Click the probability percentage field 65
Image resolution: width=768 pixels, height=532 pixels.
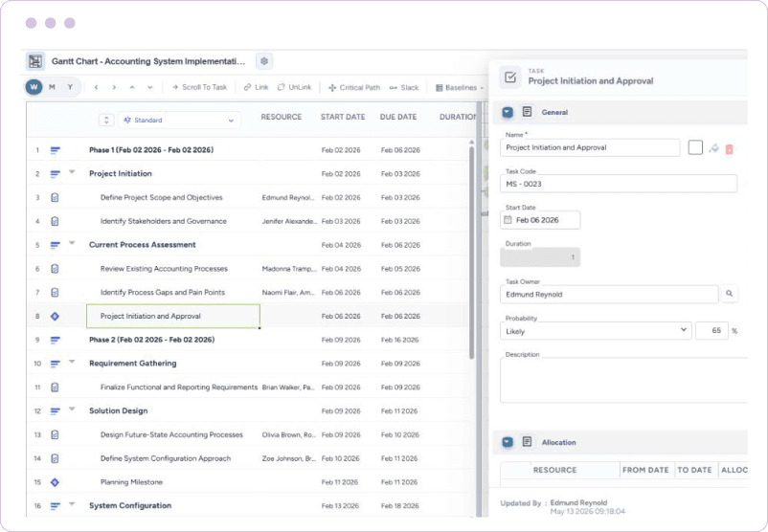(x=712, y=331)
